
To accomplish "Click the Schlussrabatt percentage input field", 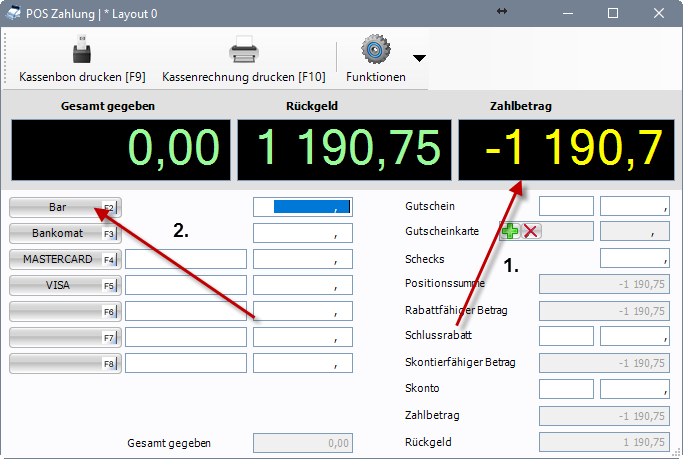I will point(566,336).
